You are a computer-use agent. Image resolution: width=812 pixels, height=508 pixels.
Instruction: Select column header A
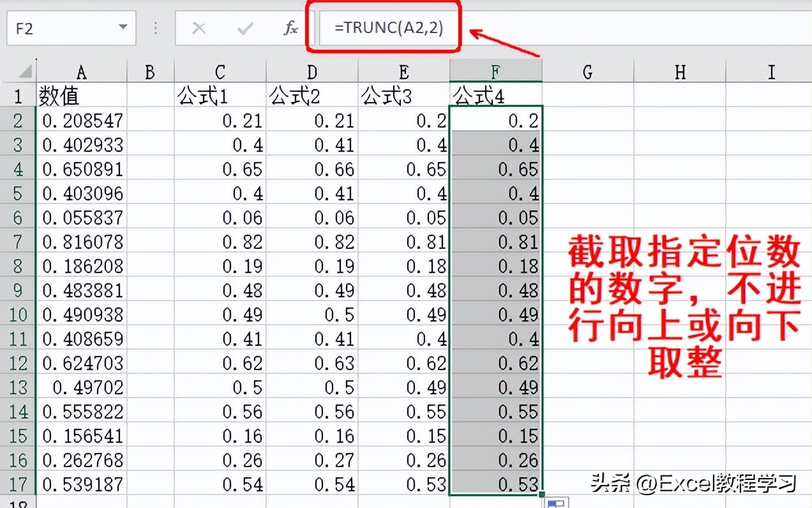tap(82, 71)
